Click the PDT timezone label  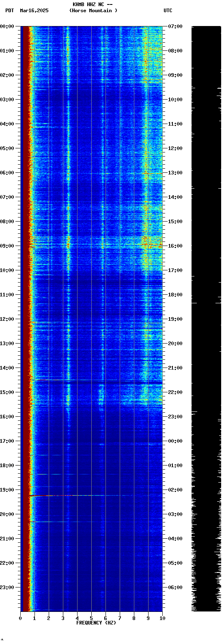(x=10, y=11)
